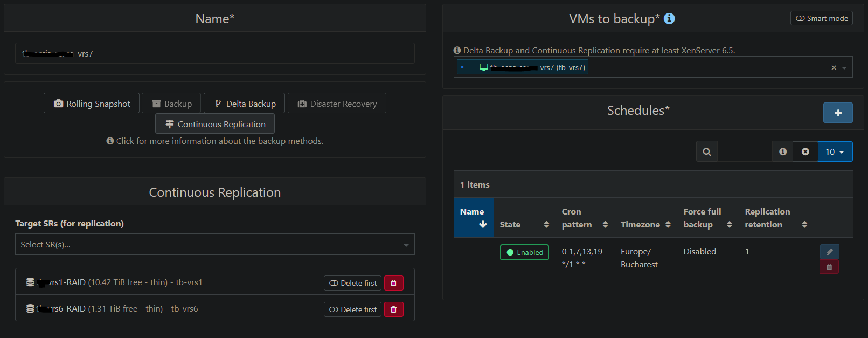Click the info icon before backup methods text
The height and width of the screenshot is (338, 868).
point(110,141)
